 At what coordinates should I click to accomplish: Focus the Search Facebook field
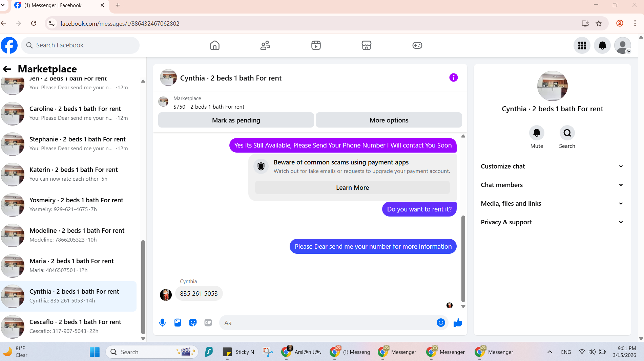point(80,45)
